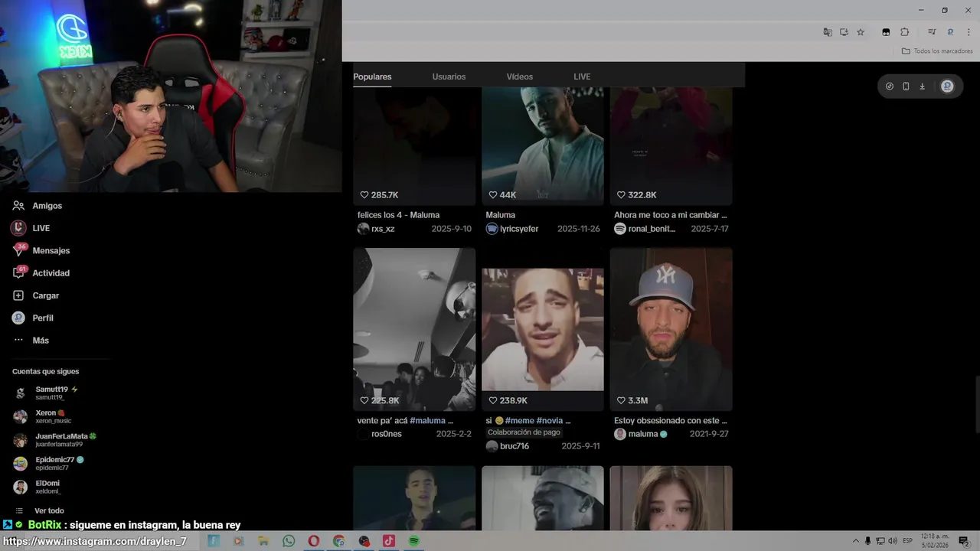Open bruc716 author profile
Image resolution: width=980 pixels, height=551 pixels.
[507, 446]
